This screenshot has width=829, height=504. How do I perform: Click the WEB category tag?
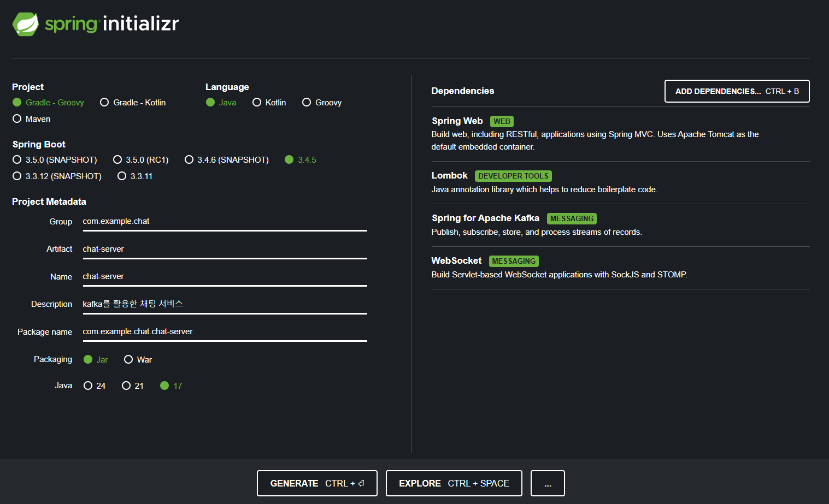pos(502,122)
